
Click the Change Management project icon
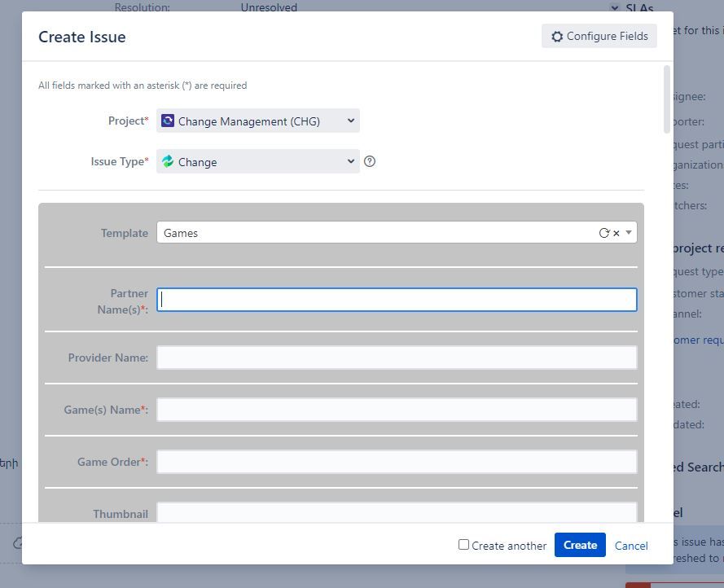tap(168, 121)
